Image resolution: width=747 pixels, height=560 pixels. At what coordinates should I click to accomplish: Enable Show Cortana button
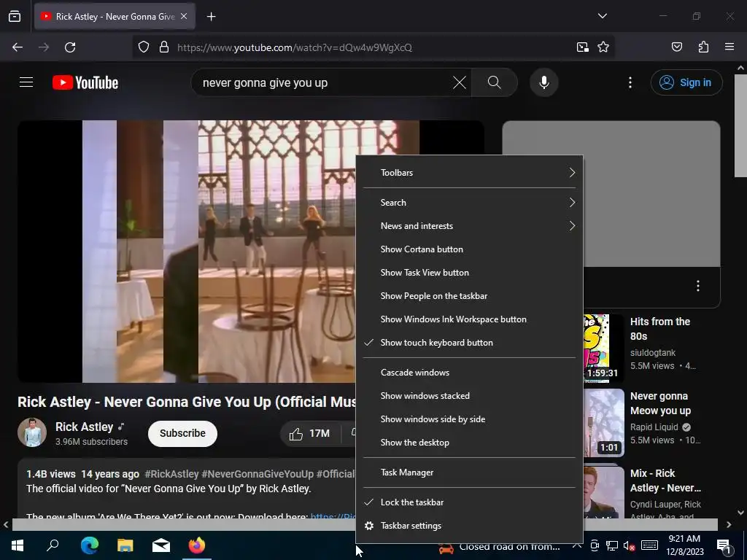[x=469, y=249]
